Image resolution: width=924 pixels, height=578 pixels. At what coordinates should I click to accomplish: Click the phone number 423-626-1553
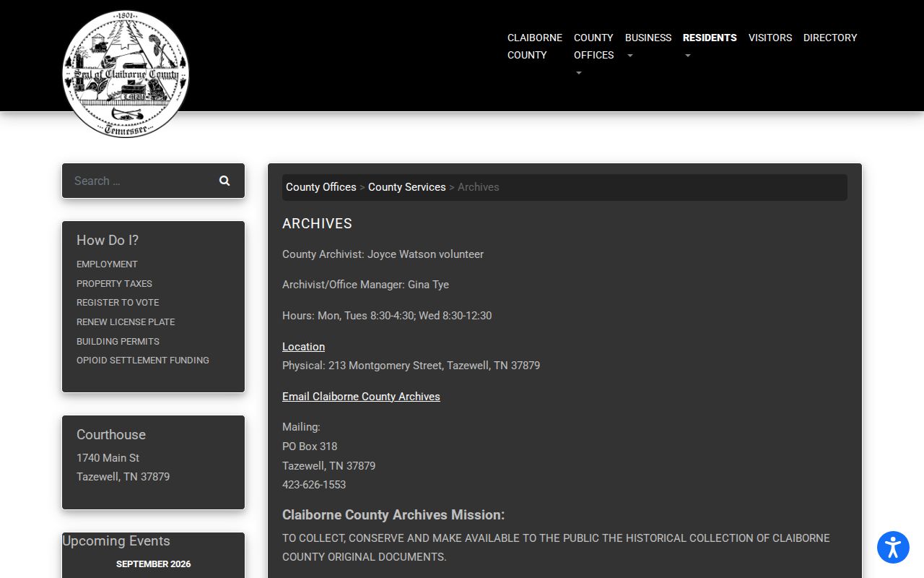click(314, 485)
